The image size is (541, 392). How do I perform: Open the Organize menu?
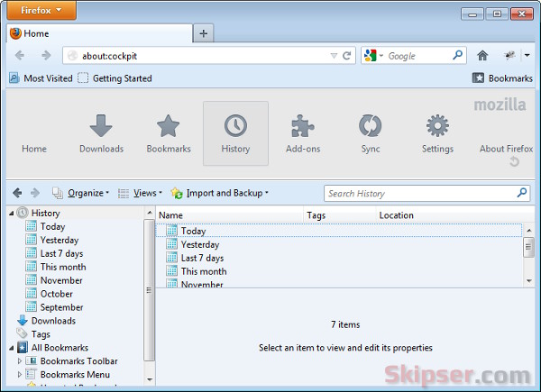(81, 193)
